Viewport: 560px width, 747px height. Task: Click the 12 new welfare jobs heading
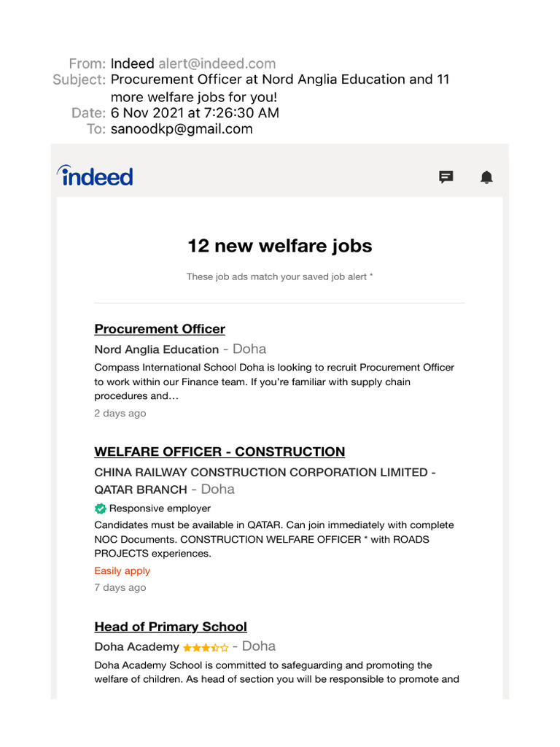[x=279, y=246]
